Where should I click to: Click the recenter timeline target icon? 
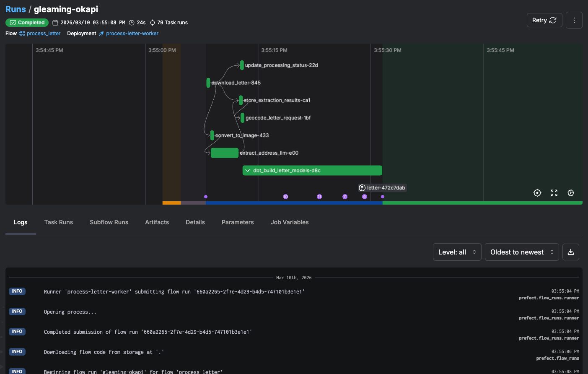coord(537,193)
